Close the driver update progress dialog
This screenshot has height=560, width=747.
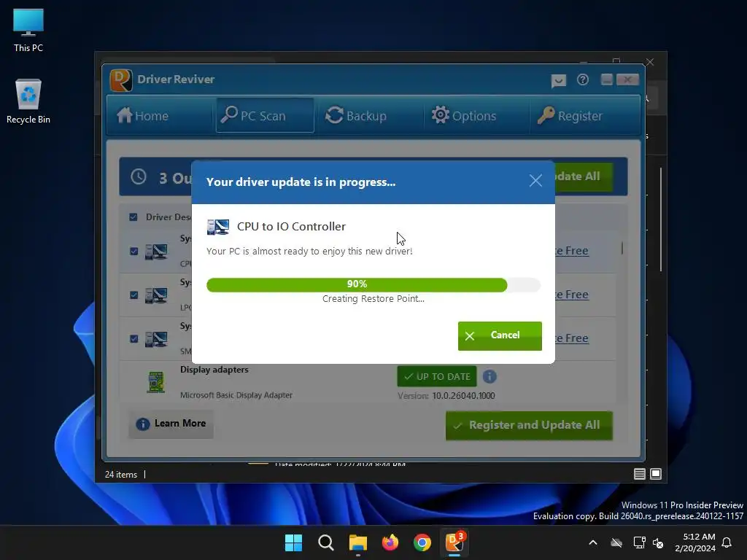point(535,181)
